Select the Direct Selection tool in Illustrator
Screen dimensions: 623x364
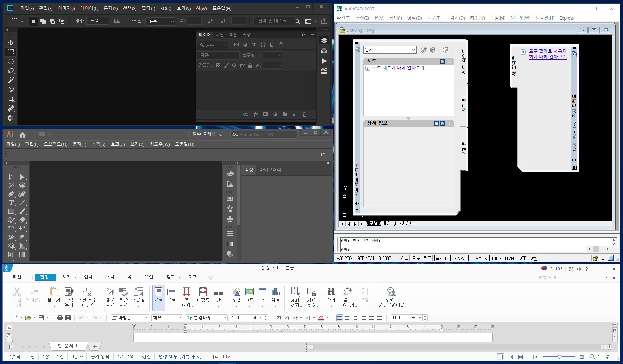tap(22, 177)
